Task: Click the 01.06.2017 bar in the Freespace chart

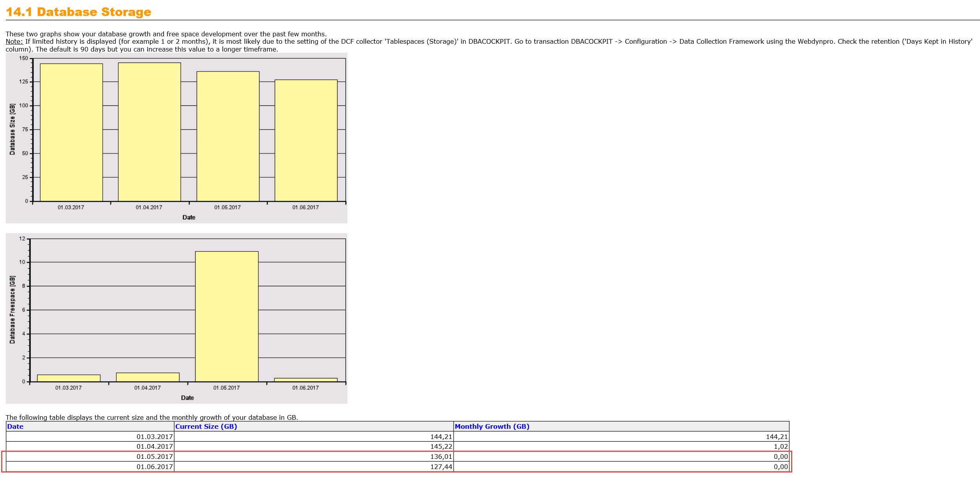Action: [306, 380]
